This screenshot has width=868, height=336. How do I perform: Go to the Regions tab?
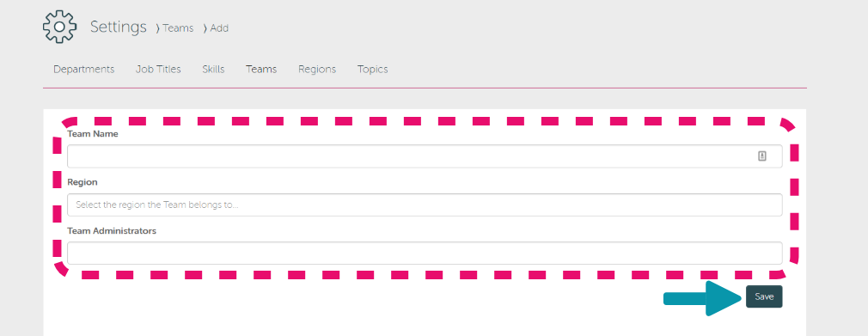click(317, 70)
